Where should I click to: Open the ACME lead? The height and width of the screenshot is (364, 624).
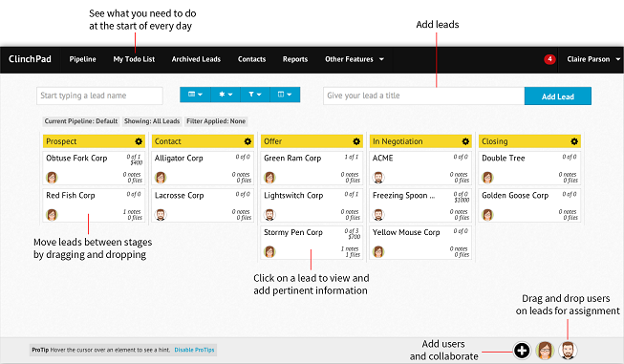420,168
